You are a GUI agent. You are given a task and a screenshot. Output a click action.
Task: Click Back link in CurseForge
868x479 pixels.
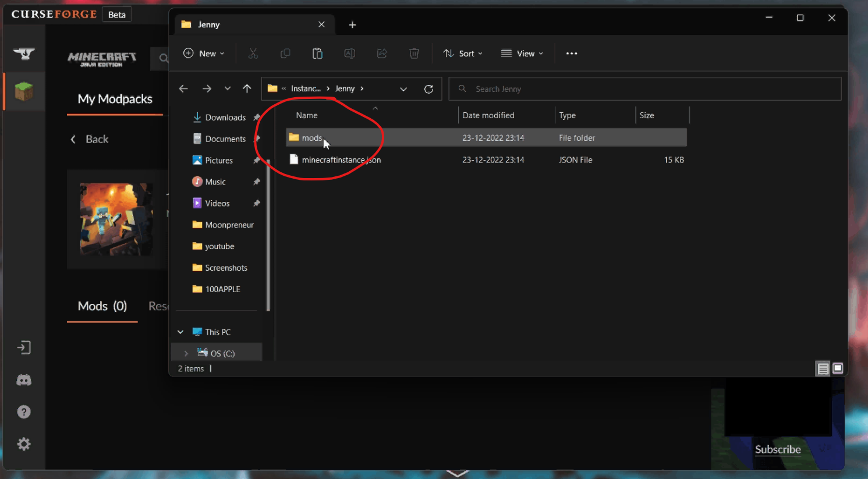click(x=90, y=139)
